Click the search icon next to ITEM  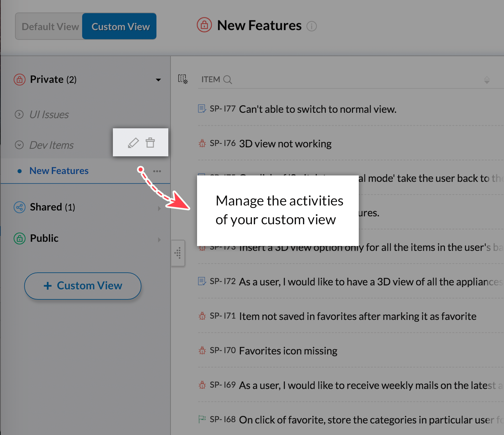point(227,79)
